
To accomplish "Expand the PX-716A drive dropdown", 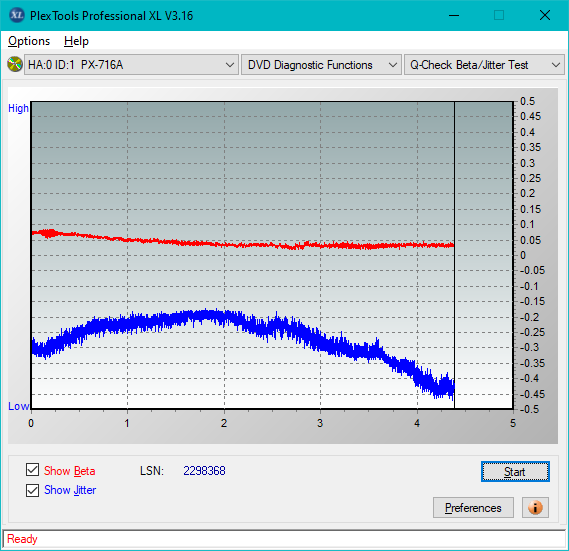I will (131, 65).
